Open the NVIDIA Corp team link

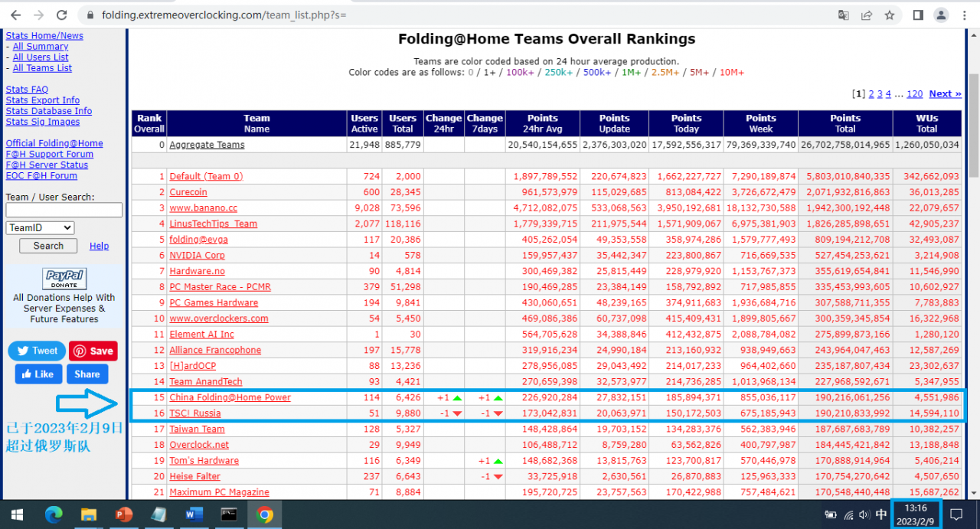click(198, 255)
